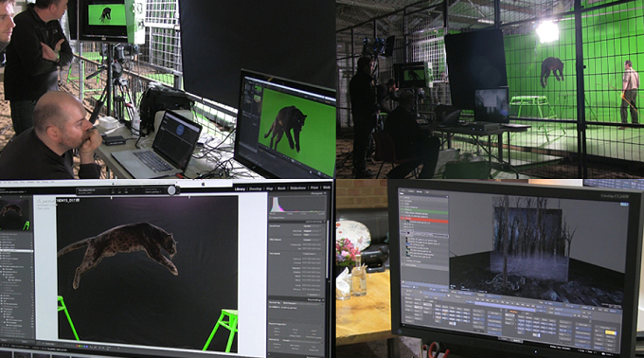Image resolution: width=644 pixels, height=358 pixels.
Task: Switch to the Print module tab
Action: click(x=314, y=188)
